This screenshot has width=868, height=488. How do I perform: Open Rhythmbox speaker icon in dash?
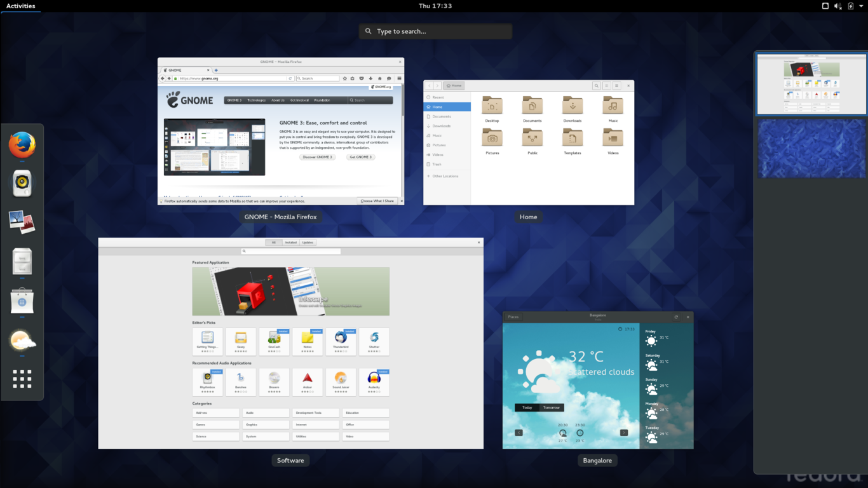(22, 184)
